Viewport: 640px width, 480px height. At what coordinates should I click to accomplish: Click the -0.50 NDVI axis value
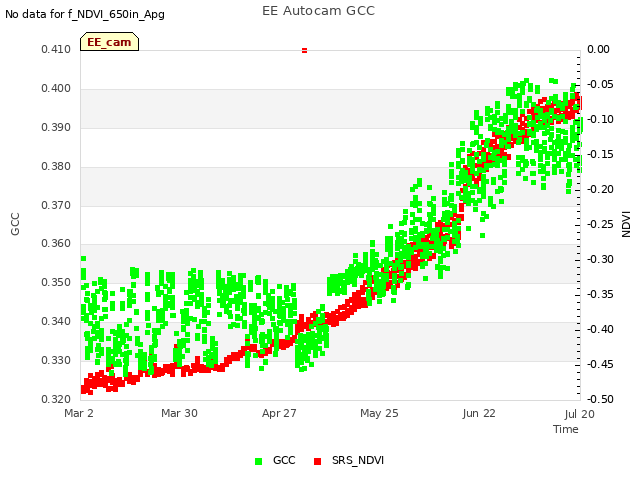(x=600, y=399)
